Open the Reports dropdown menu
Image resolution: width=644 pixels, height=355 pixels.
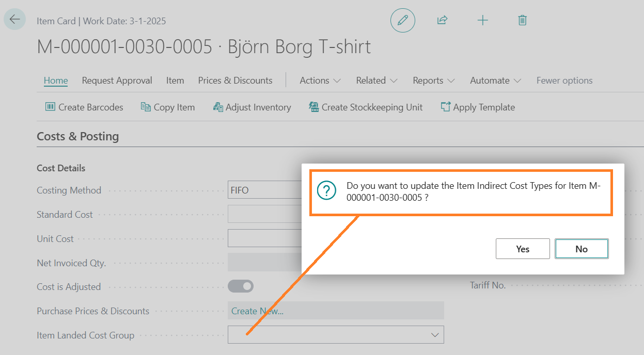(x=433, y=80)
